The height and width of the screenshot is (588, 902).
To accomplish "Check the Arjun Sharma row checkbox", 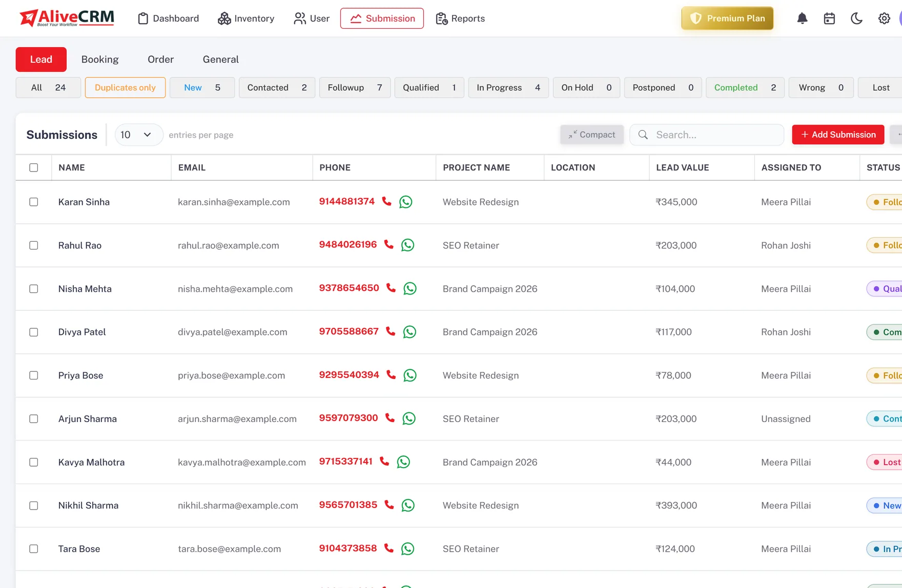I will [x=34, y=419].
